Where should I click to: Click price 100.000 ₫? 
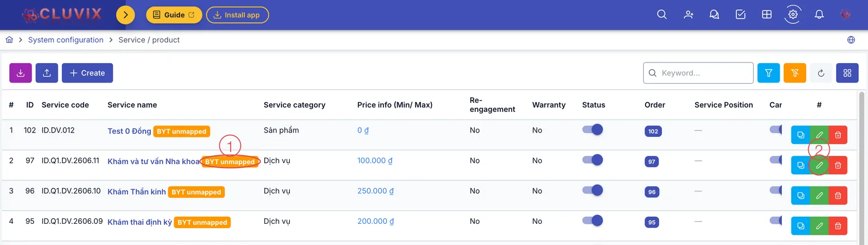pos(375,161)
